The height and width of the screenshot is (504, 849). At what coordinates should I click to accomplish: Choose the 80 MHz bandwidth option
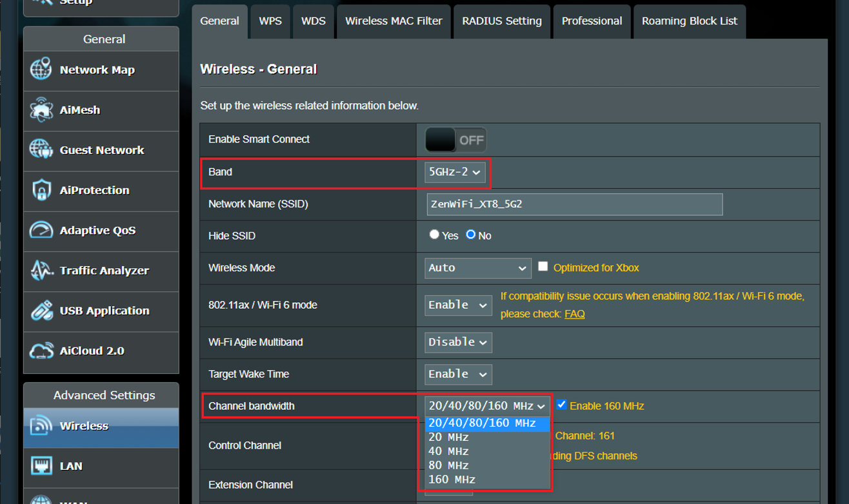(487, 466)
